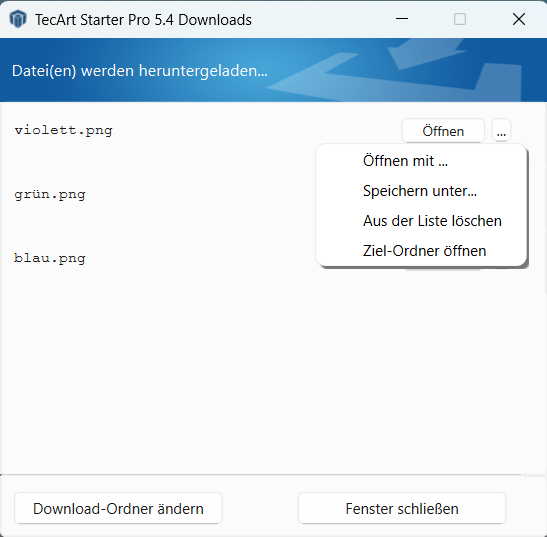Click the "Fenster schließen" button

(402, 508)
